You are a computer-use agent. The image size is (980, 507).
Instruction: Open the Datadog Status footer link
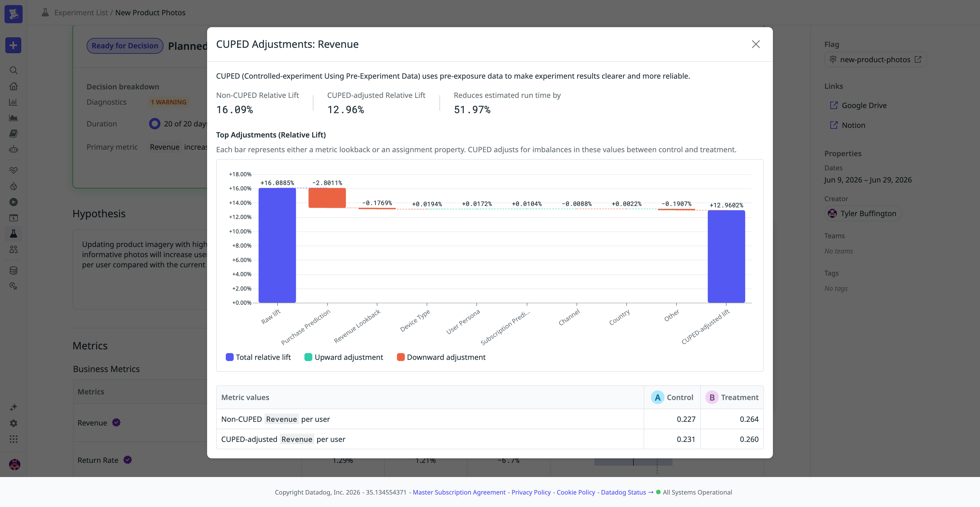(x=627, y=492)
